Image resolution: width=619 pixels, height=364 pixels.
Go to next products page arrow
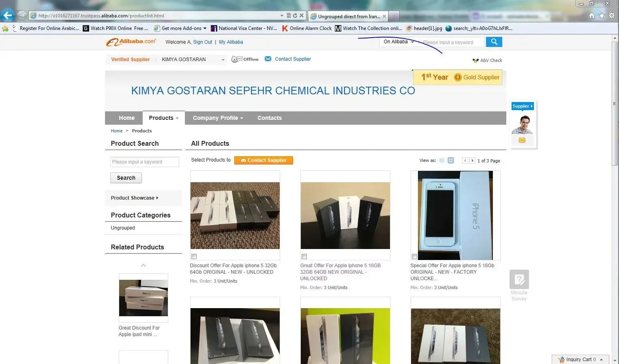472,160
